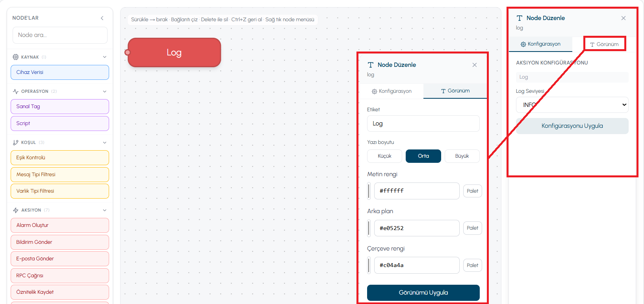The image size is (644, 304).
Task: Click the Etiket input containing Log
Action: point(423,123)
